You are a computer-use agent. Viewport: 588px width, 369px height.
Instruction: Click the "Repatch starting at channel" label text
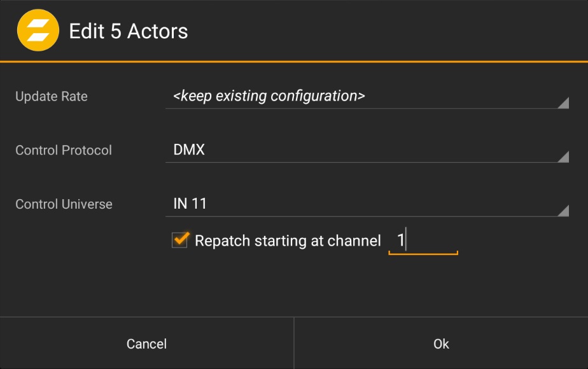(288, 240)
